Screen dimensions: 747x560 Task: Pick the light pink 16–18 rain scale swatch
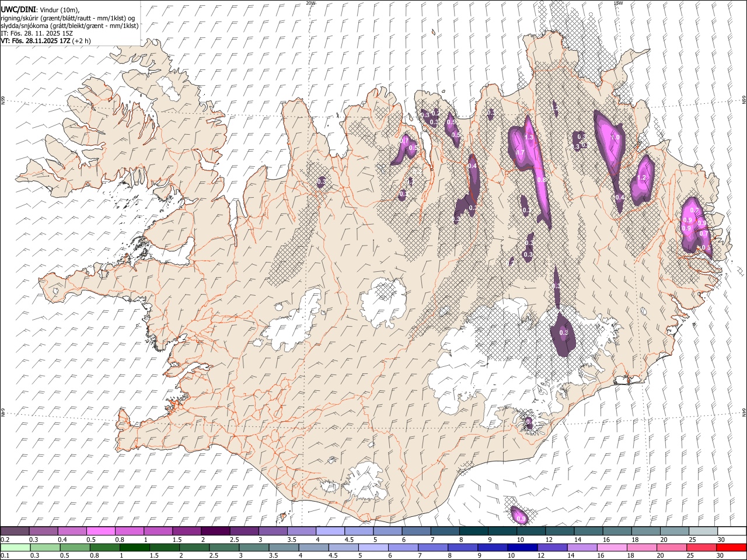pos(612,547)
